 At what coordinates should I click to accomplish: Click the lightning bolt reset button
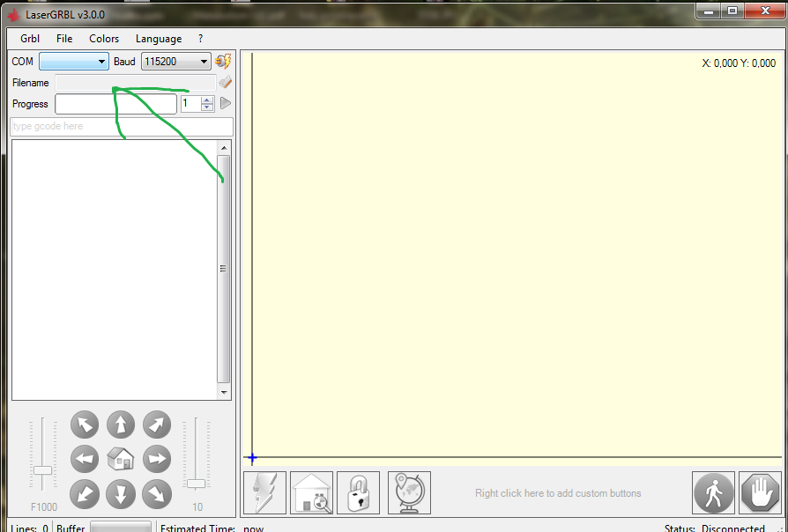pyautogui.click(x=264, y=493)
